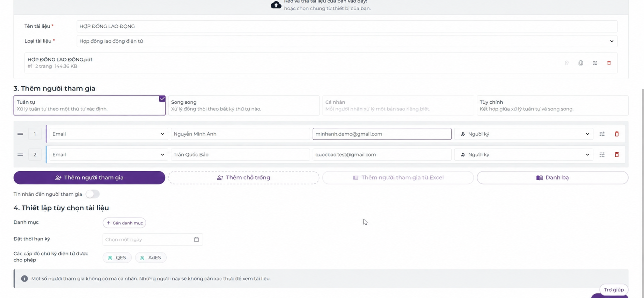Open settings for participant Trần Quốc Bảo
Screen dimensions: 644x298
tap(602, 154)
